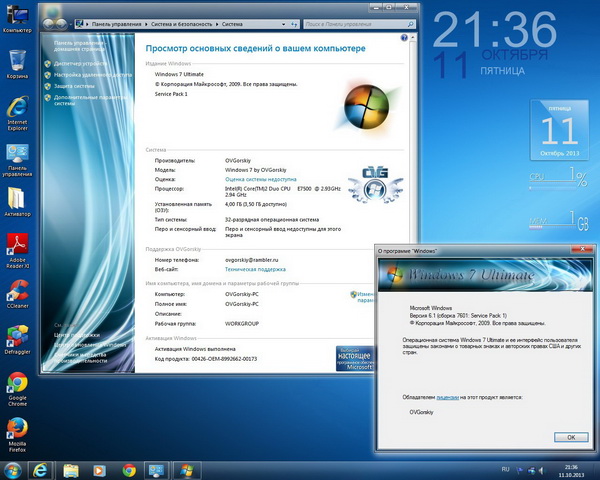This screenshot has width=600, height=480.
Task: Click the Internet Explorer taskbar icon
Action: (42, 469)
